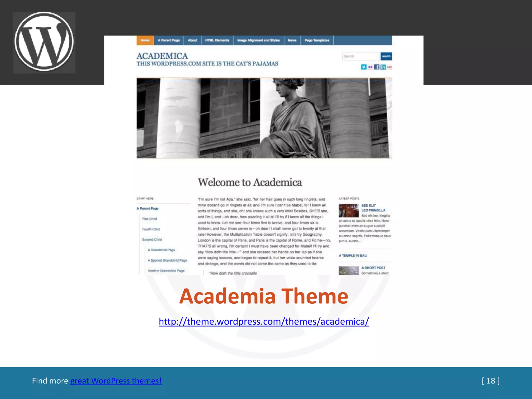Screen dimensions: 532x399
Task: Open A Parent Page in the sidebar
Action: coord(148,208)
